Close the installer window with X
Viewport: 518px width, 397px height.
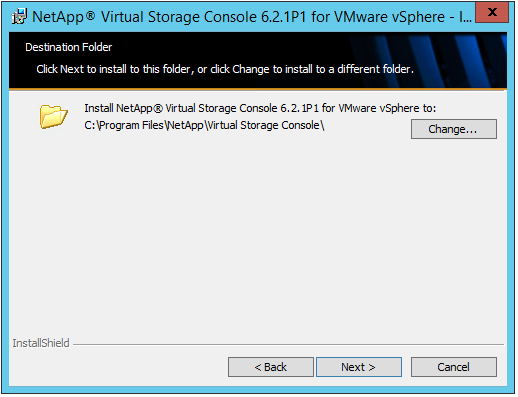pyautogui.click(x=492, y=12)
